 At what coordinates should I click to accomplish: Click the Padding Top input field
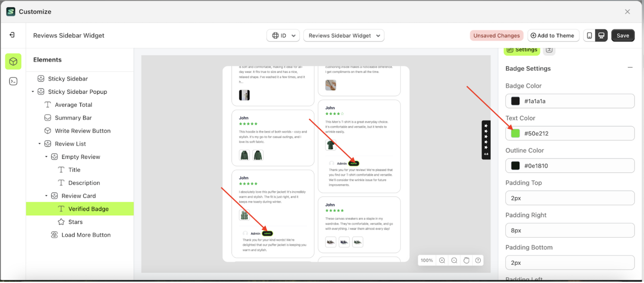(x=570, y=198)
